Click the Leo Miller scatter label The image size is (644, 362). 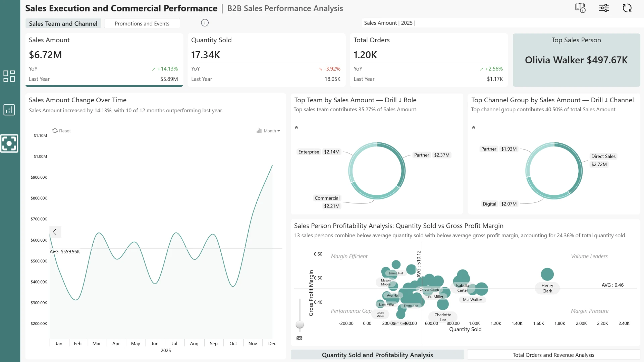pos(435,297)
